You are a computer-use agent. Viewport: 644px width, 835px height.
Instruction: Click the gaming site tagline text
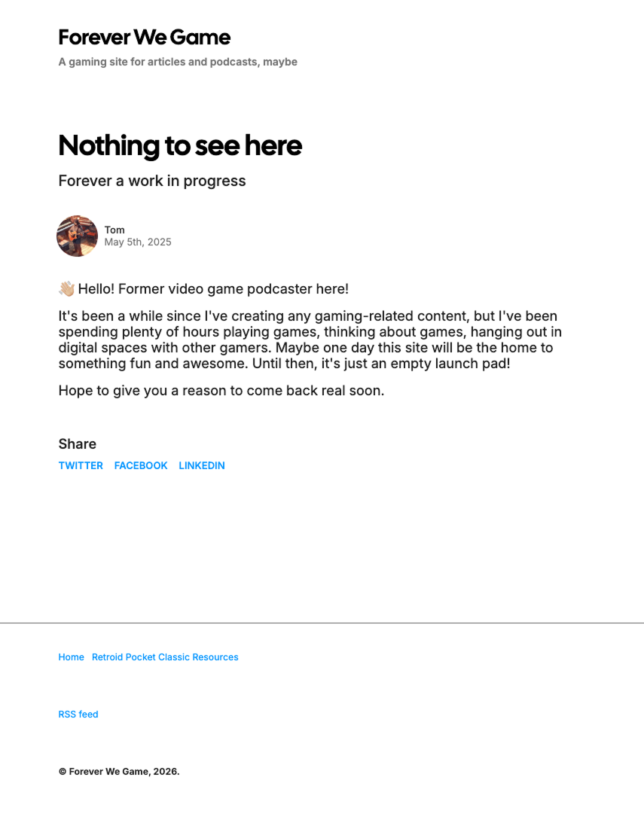pos(178,62)
